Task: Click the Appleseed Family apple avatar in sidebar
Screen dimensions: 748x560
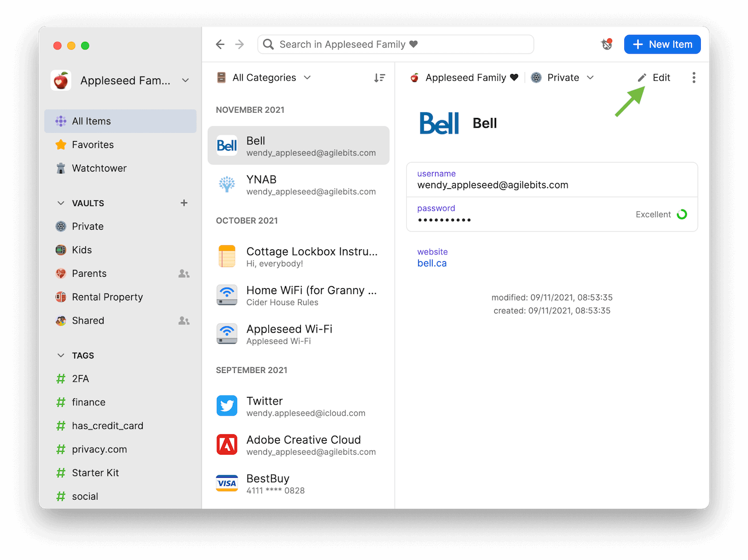Action: click(61, 81)
